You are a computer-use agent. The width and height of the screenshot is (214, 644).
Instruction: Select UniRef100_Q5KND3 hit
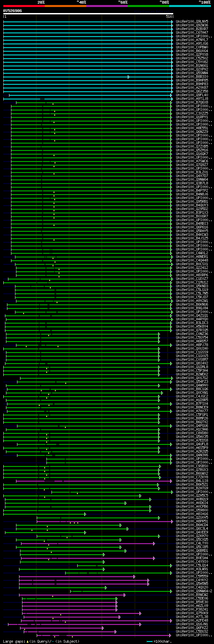click(x=192, y=286)
